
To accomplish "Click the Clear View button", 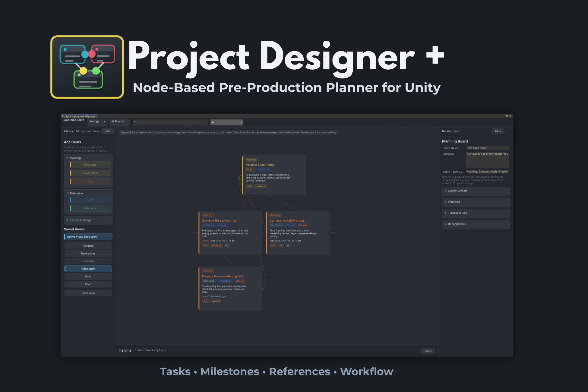I will pos(88,293).
